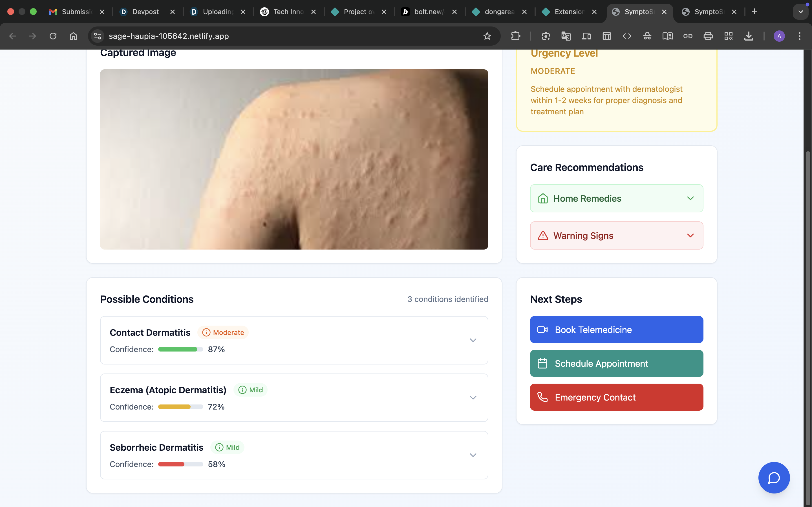Expand the Warning Signs section

click(616, 235)
